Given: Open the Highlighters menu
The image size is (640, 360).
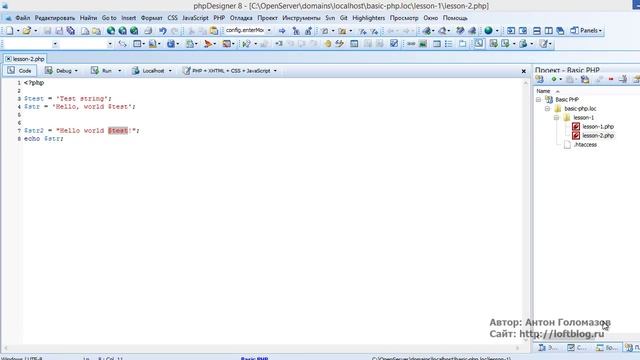Looking at the screenshot, I should [369, 18].
